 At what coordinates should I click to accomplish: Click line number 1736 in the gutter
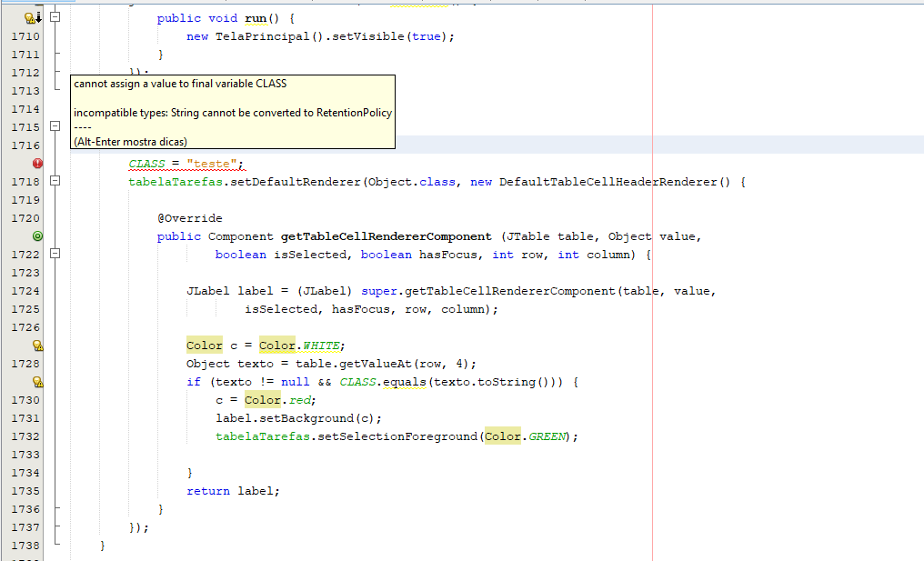click(x=25, y=510)
